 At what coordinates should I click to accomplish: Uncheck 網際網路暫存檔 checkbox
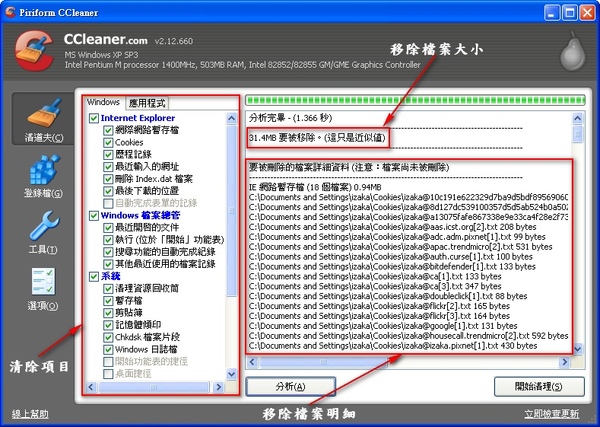(108, 130)
